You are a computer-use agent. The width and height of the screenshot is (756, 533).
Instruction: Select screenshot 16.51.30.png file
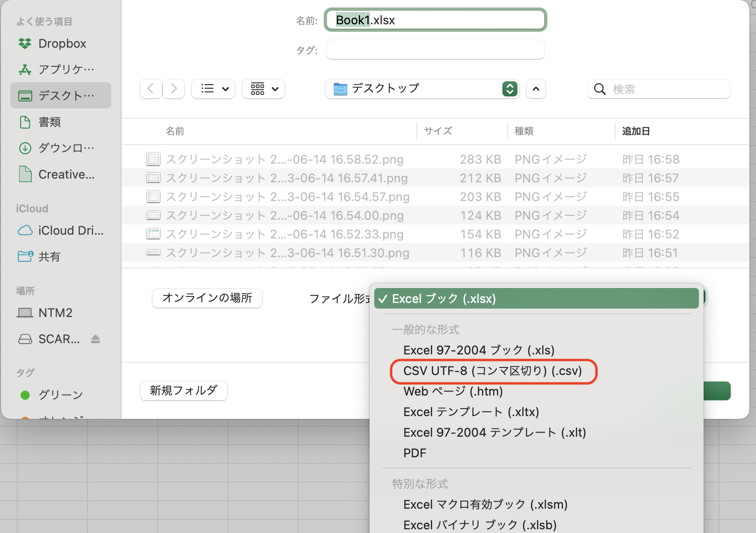tap(436, 253)
